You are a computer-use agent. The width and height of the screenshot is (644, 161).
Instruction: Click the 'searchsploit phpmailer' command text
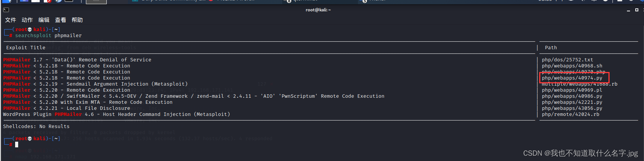click(48, 36)
